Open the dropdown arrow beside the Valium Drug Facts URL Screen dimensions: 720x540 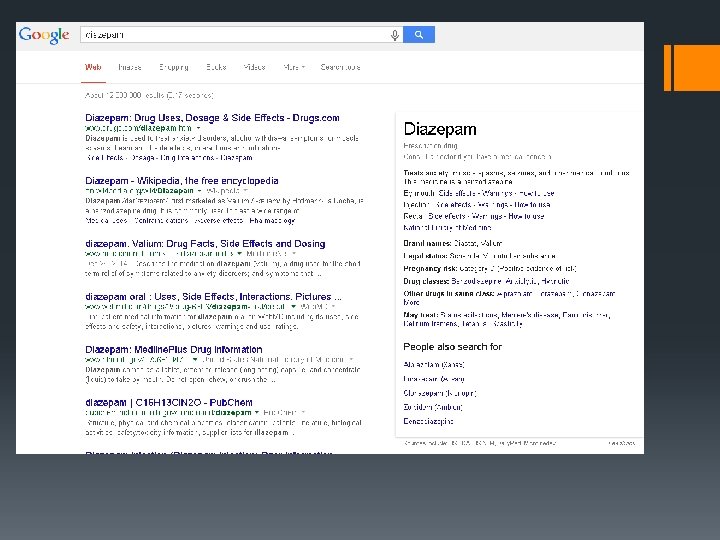click(239, 253)
